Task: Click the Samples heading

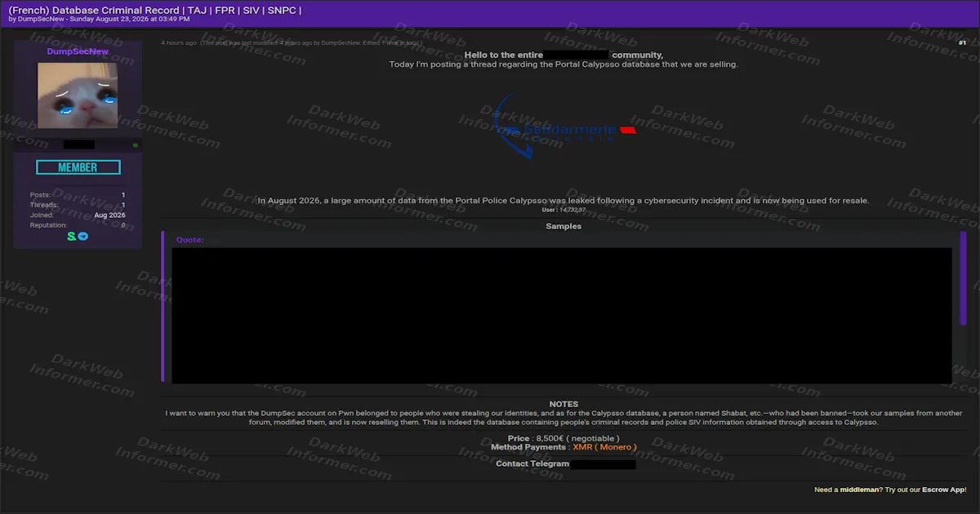Action: [563, 226]
